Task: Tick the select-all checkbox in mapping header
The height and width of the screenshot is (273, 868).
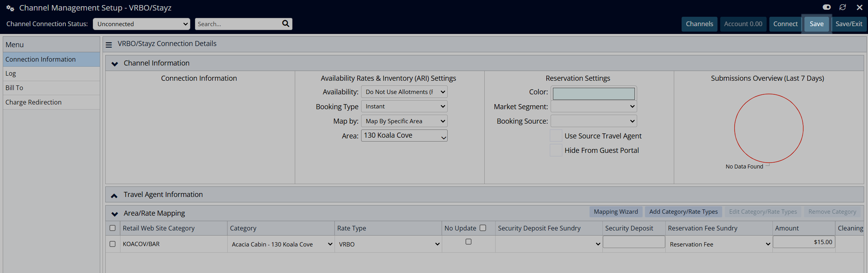Action: [x=113, y=228]
